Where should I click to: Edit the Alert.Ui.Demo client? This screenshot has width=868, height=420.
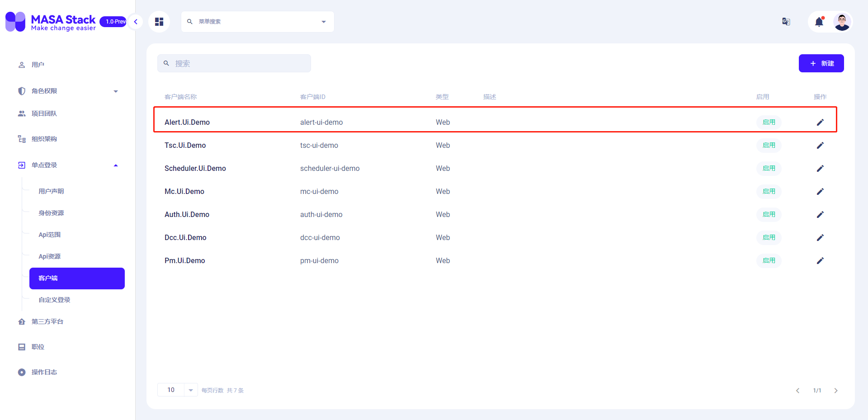tap(820, 122)
